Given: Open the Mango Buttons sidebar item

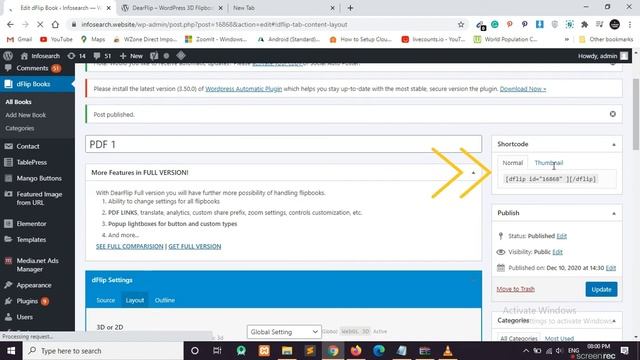Looking at the screenshot, I should pos(39,178).
